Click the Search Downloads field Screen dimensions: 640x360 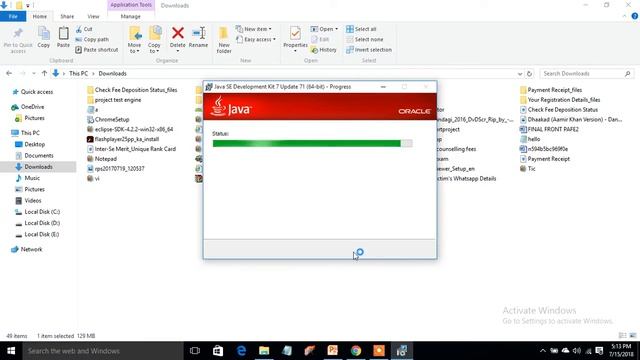tap(586, 73)
